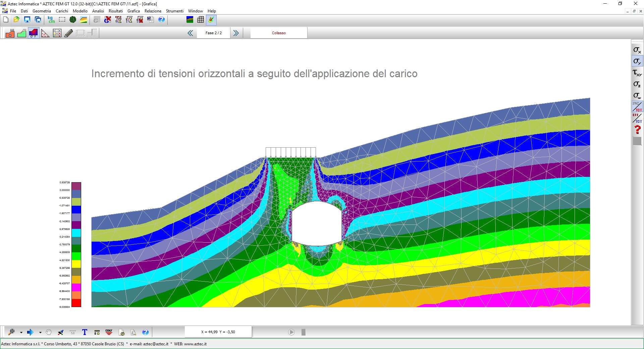644x349 pixels.
Task: Open the Word report icon
Action: pos(151,20)
